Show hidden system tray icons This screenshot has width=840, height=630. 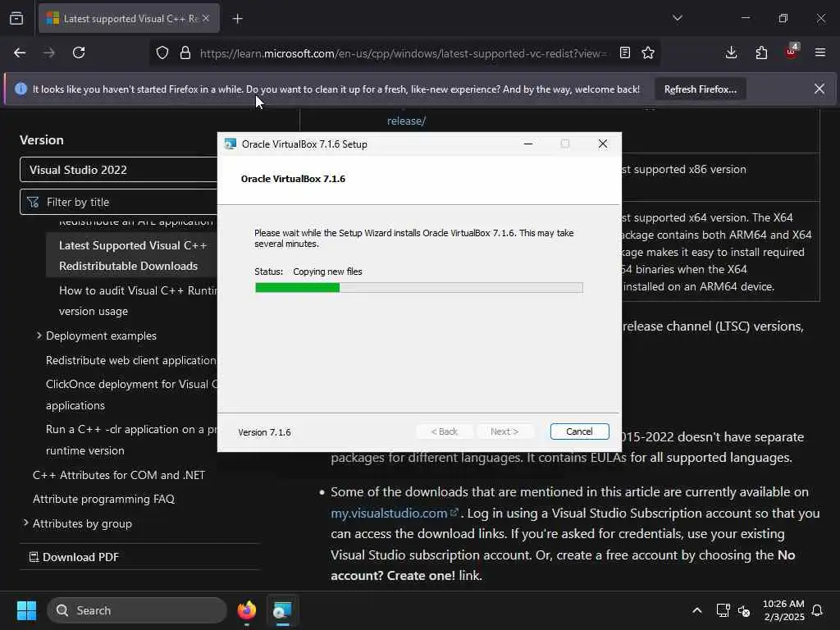click(x=697, y=610)
